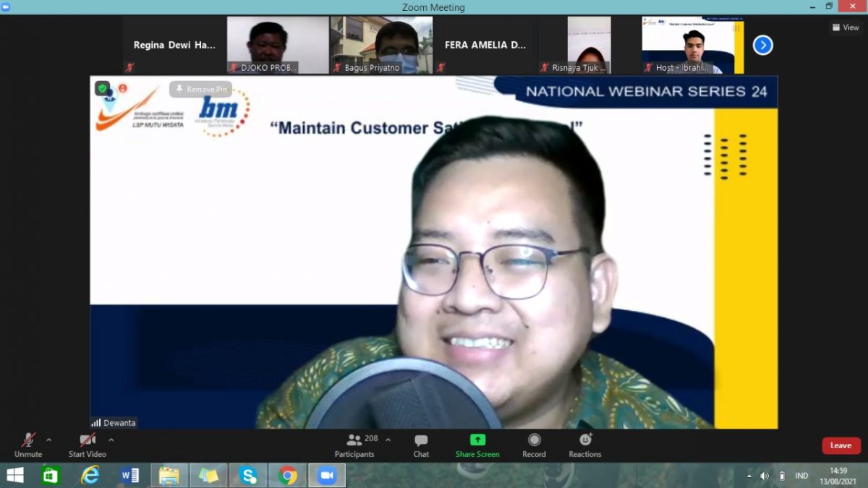Click the red recording indicator icon

click(123, 88)
